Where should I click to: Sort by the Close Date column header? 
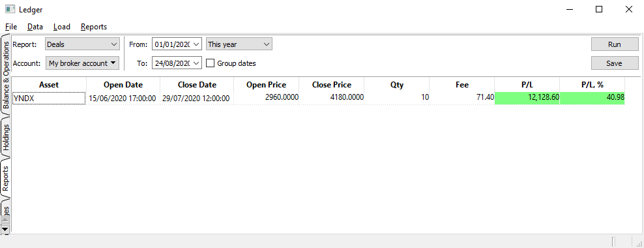(197, 85)
